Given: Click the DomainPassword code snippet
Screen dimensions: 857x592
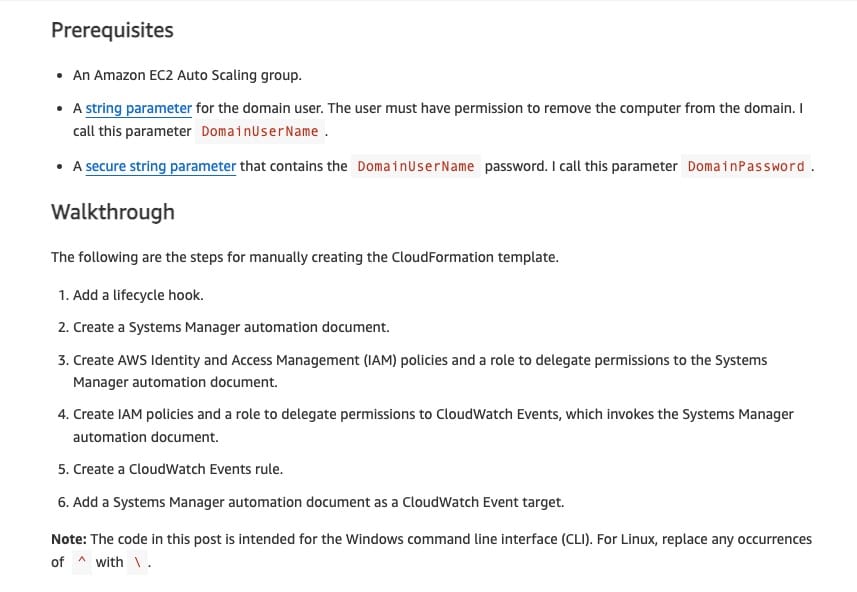Looking at the screenshot, I should coord(746,166).
